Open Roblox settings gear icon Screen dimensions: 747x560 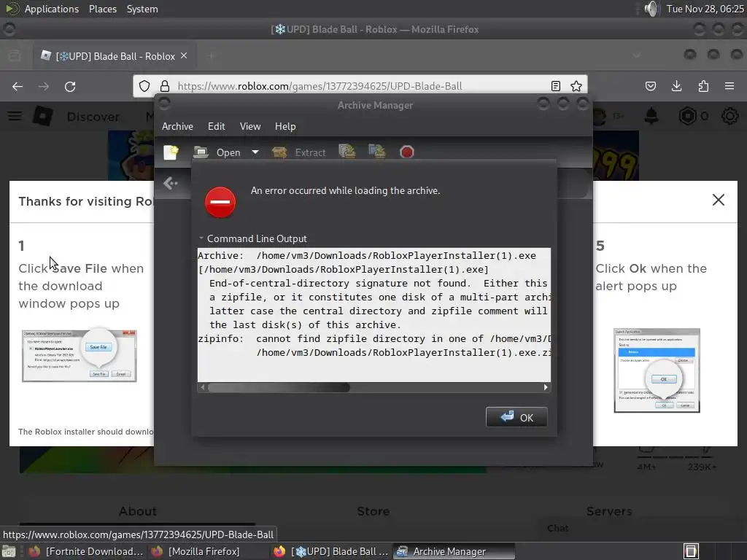pyautogui.click(x=729, y=116)
